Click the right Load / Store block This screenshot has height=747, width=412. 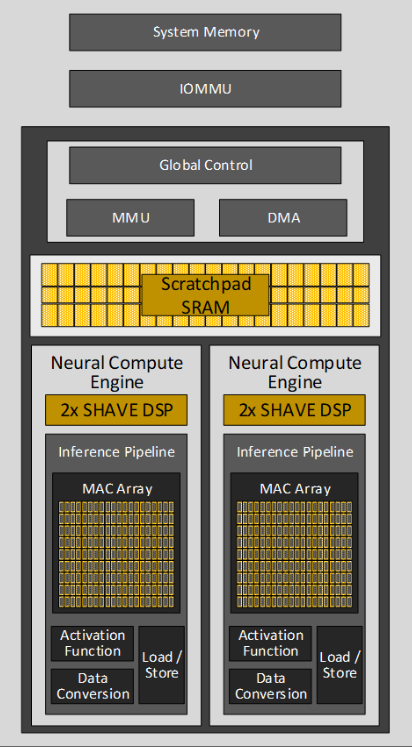point(340,665)
